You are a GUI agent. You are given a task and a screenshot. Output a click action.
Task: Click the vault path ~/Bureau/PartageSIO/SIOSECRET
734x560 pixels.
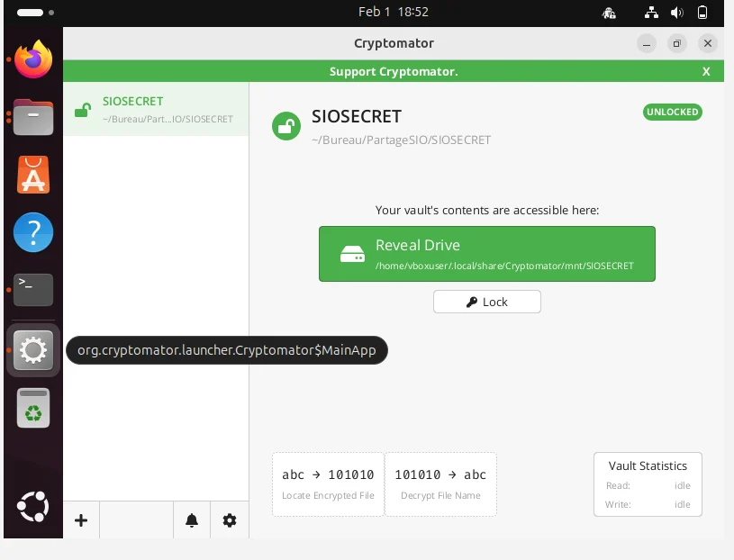[401, 140]
